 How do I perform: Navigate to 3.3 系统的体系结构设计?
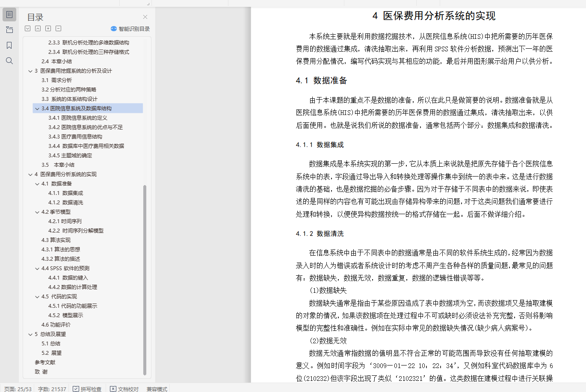69,99
